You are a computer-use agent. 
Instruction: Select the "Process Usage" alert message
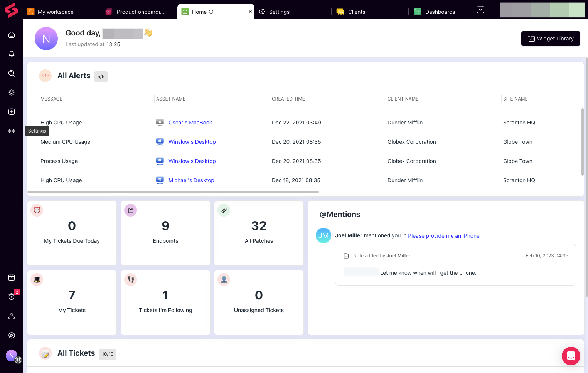(59, 161)
